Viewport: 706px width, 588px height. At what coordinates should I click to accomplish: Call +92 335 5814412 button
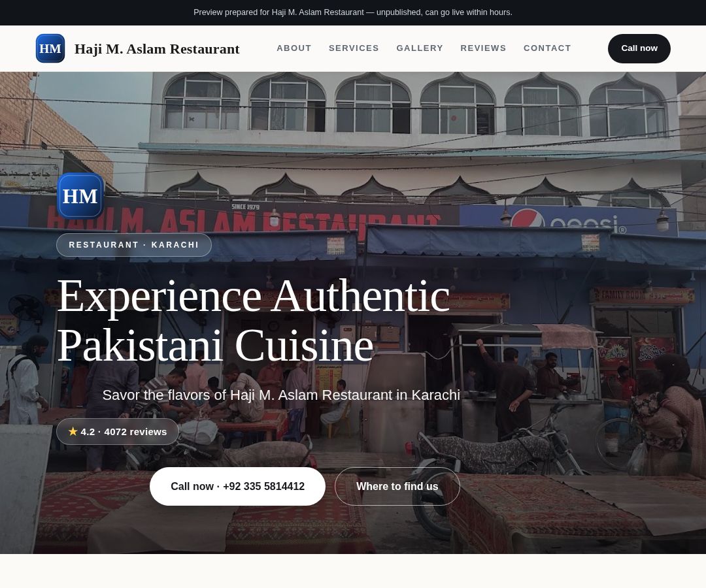(x=237, y=486)
